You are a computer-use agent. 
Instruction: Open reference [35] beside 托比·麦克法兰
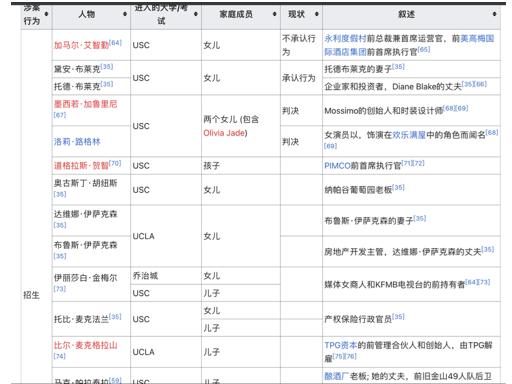pyautogui.click(x=115, y=316)
